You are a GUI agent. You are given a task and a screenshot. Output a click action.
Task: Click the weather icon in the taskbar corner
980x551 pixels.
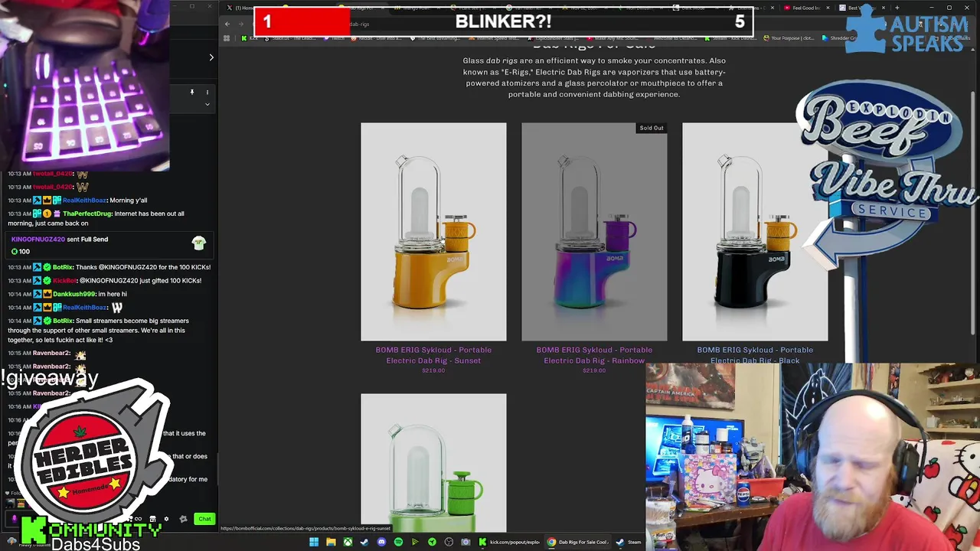[11, 541]
